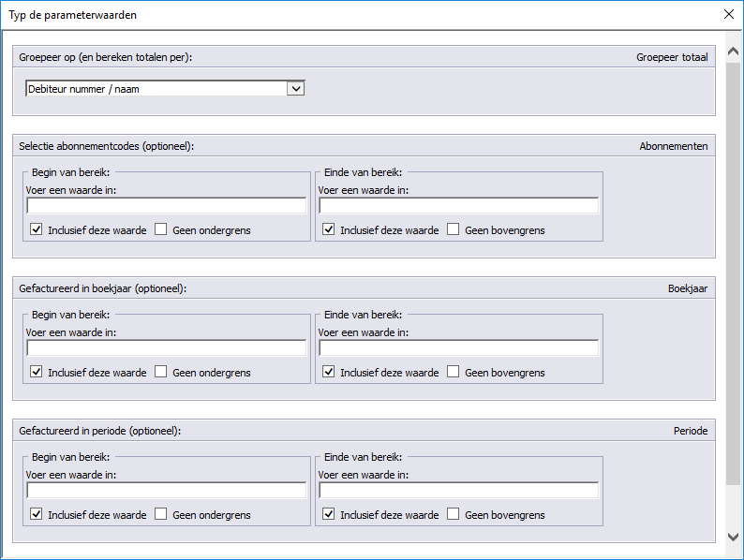The width and height of the screenshot is (744, 560).
Task: Focus the Boekjaar einde van bereik field
Action: (459, 348)
